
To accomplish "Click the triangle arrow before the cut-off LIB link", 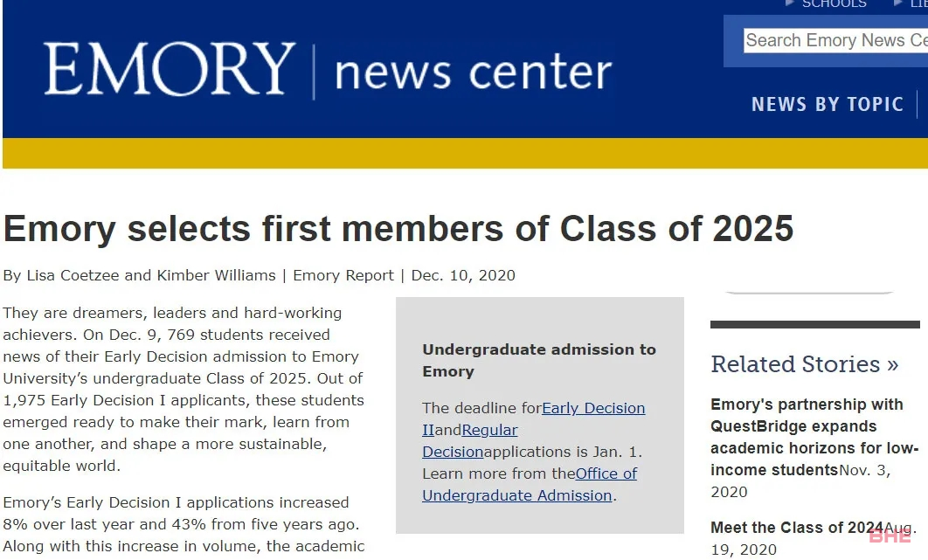I will [897, 3].
